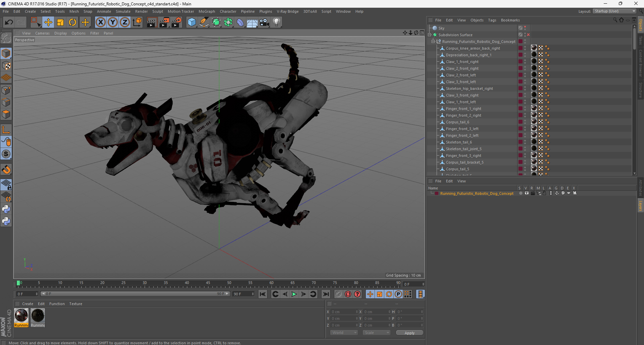Screen dimensions: 644x345
Task: Switch to Model mode in left palette
Action: pyautogui.click(x=6, y=53)
